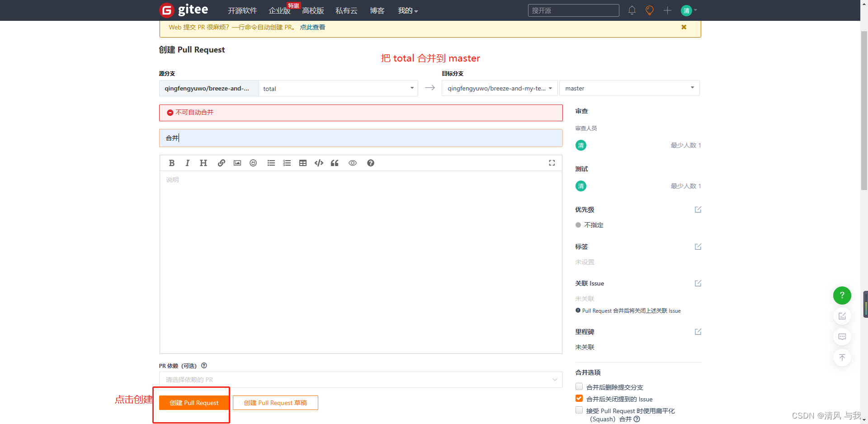Click the lightbulb tips icon

pos(650,10)
